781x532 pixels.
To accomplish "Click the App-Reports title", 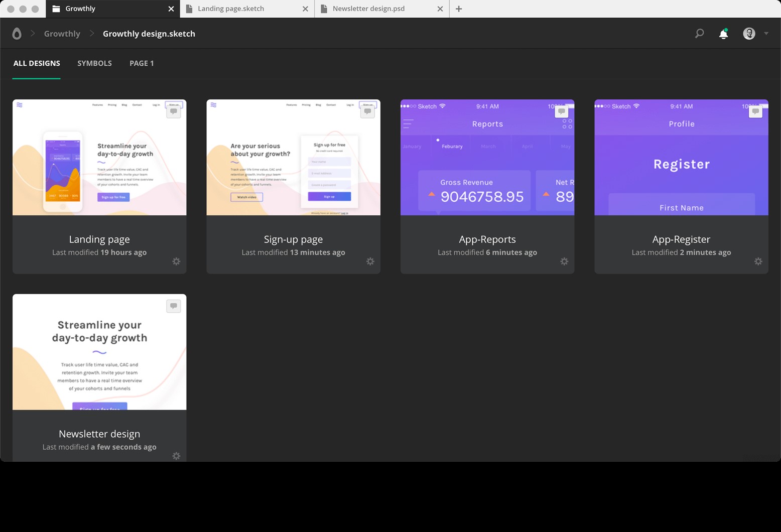I will pyautogui.click(x=487, y=239).
